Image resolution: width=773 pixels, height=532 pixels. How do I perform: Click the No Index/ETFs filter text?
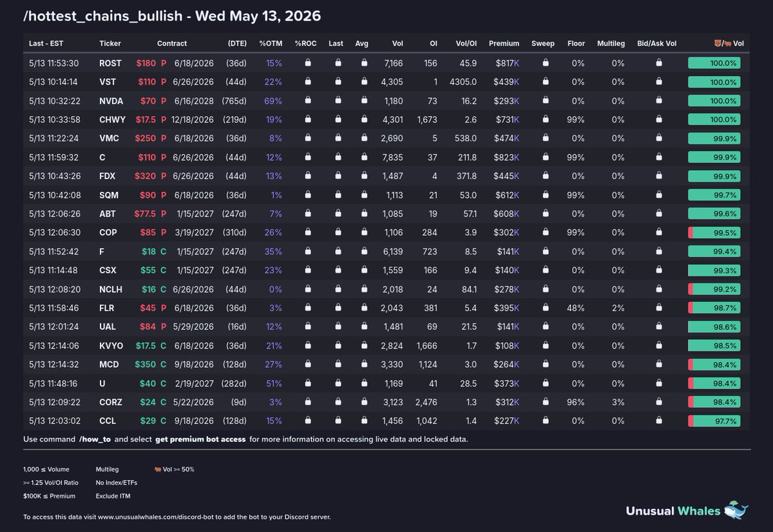117,482
